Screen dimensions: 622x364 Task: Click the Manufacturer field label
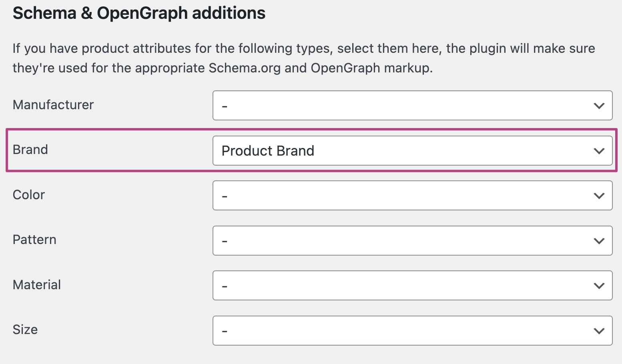tap(53, 105)
